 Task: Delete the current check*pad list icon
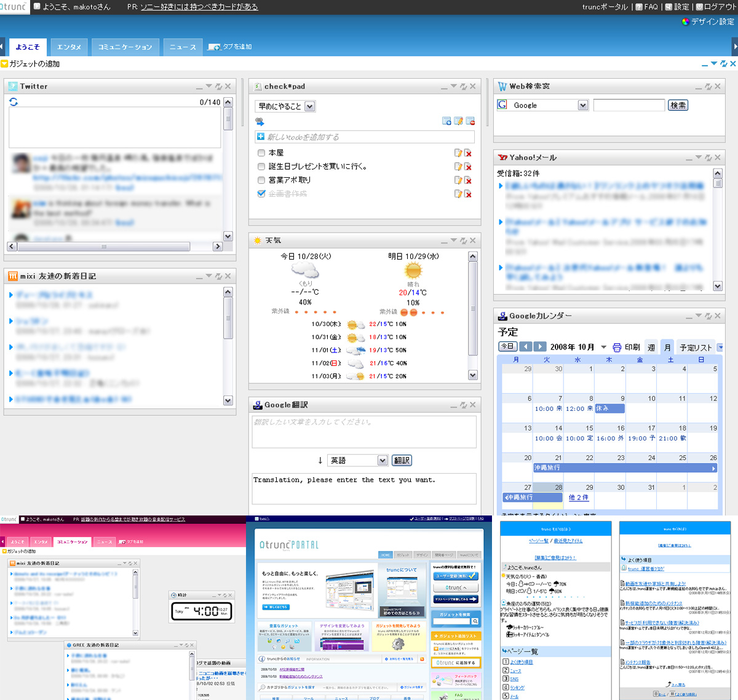(470, 121)
